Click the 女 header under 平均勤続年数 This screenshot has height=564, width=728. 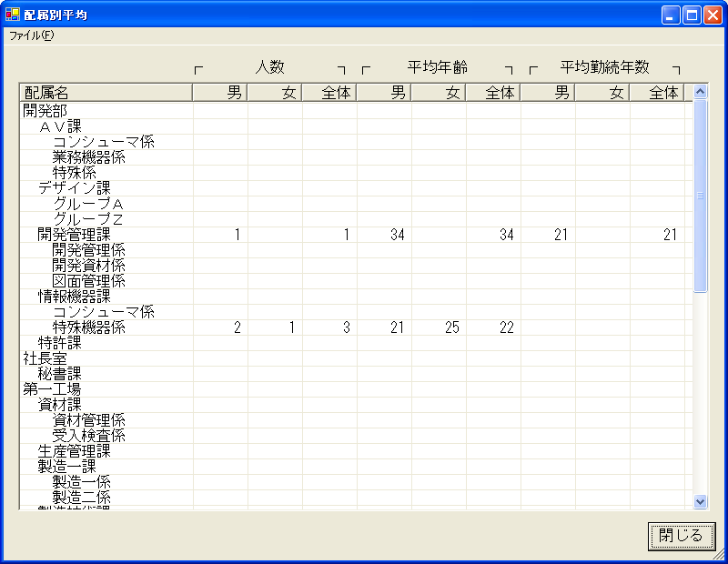click(602, 92)
